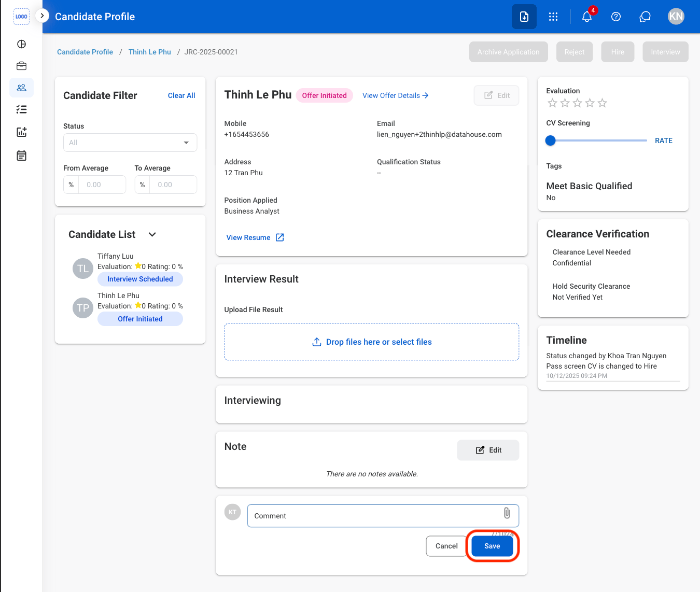
Task: Clear all candidate filters
Action: click(181, 95)
